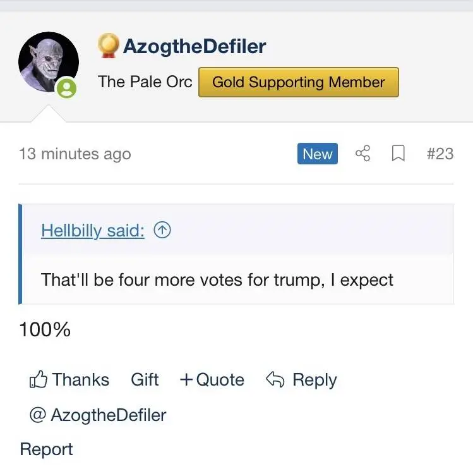Click the green online status indicator
Viewport: 473px width, 476px height.
coord(66,88)
